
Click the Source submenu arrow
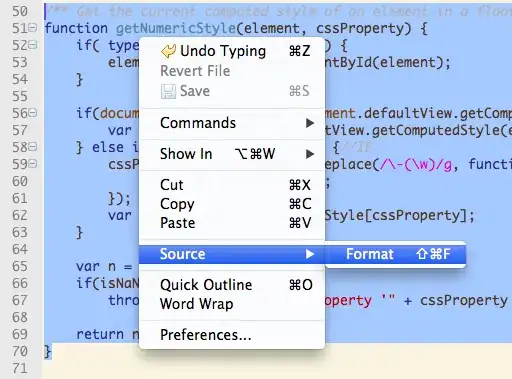click(310, 254)
